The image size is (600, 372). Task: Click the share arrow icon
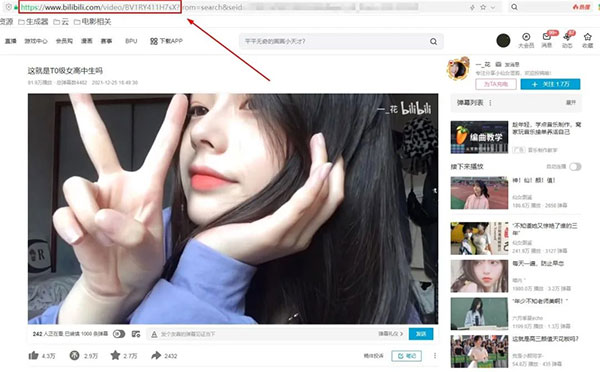pyautogui.click(x=156, y=356)
